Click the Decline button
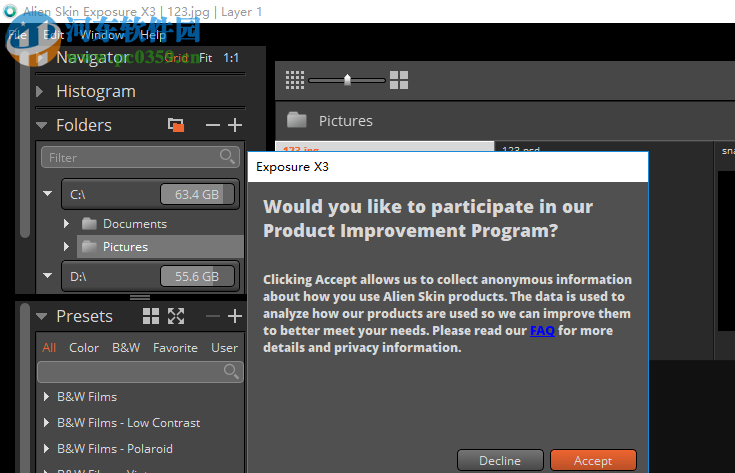 (x=500, y=460)
